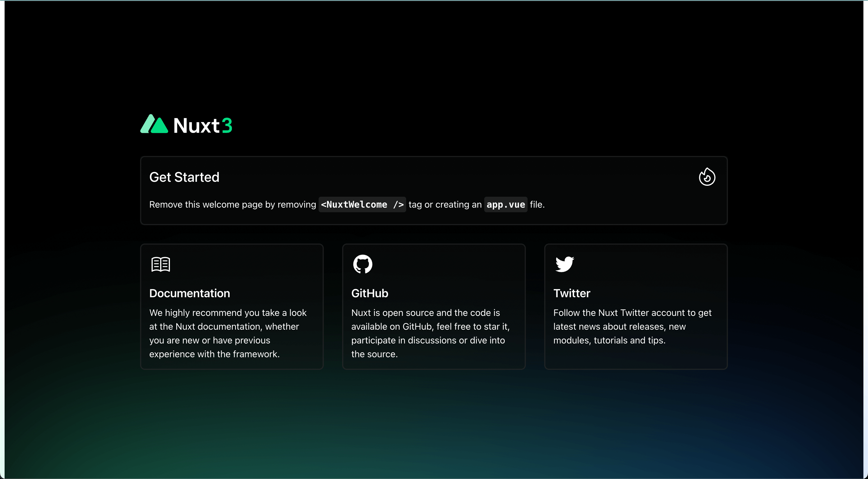Click 'experience with the framework.' text
This screenshot has width=868, height=479.
tap(214, 354)
